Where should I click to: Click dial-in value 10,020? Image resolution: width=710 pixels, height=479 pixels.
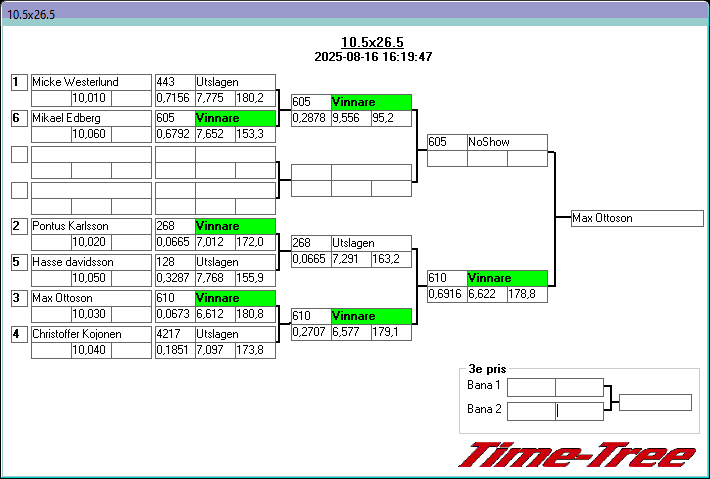coord(91,242)
